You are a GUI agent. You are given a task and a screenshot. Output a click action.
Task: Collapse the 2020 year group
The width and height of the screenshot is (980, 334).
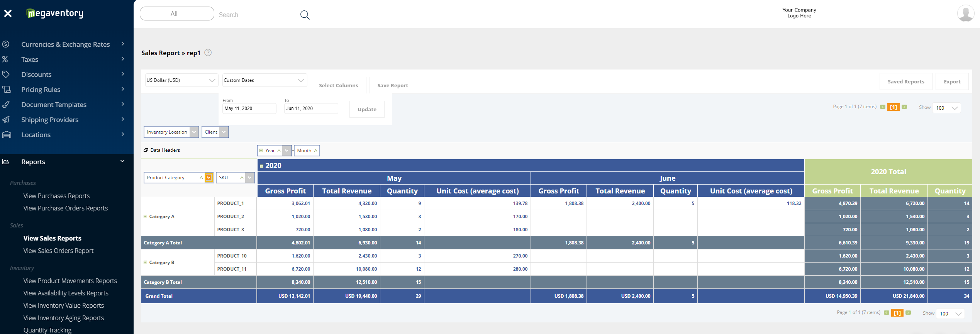coord(261,166)
